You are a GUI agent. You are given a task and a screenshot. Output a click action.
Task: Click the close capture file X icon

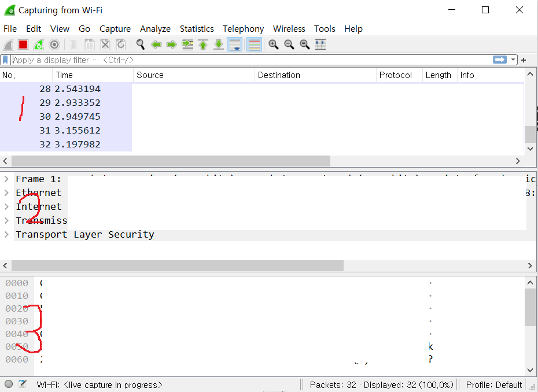coord(105,45)
